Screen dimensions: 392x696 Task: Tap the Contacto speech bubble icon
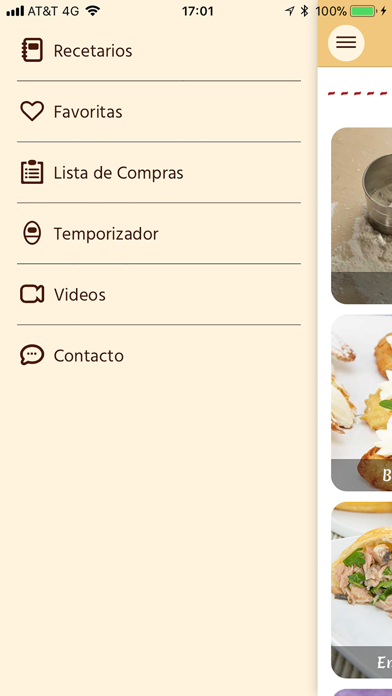[32, 355]
